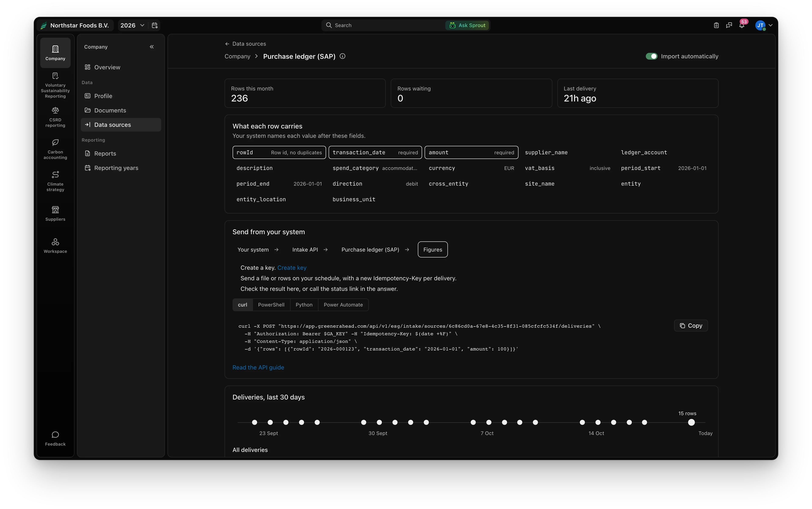Open the Company module in the sidebar

click(55, 53)
